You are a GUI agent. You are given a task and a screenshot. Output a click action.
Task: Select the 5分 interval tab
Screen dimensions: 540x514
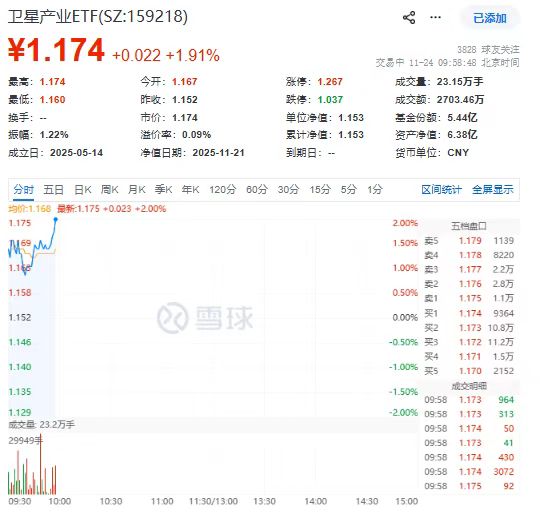pyautogui.click(x=349, y=189)
